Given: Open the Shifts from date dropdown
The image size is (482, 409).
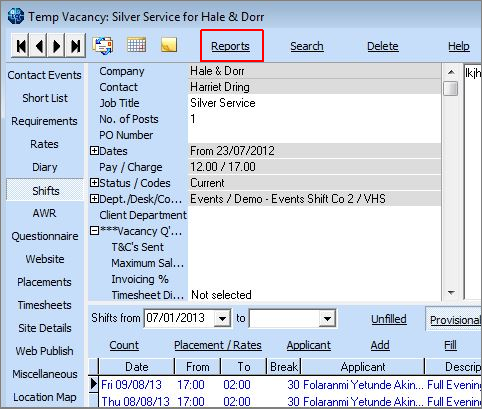Looking at the screenshot, I should tap(222, 319).
